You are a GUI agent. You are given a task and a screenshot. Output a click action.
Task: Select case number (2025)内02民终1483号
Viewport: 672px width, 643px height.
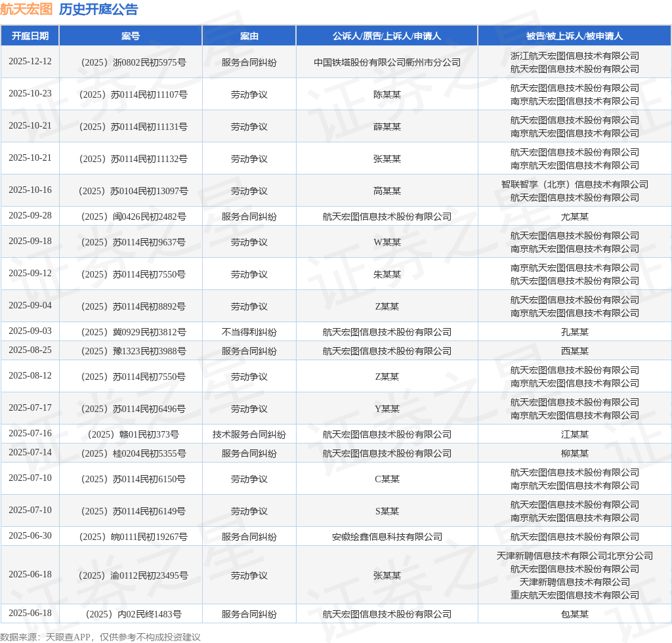[133, 615]
